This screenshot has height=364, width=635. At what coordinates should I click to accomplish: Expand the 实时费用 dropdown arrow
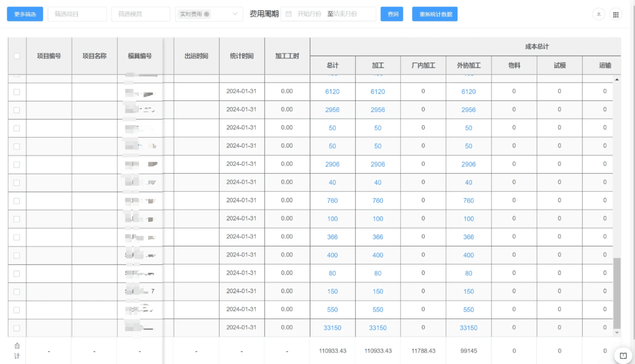click(x=235, y=14)
